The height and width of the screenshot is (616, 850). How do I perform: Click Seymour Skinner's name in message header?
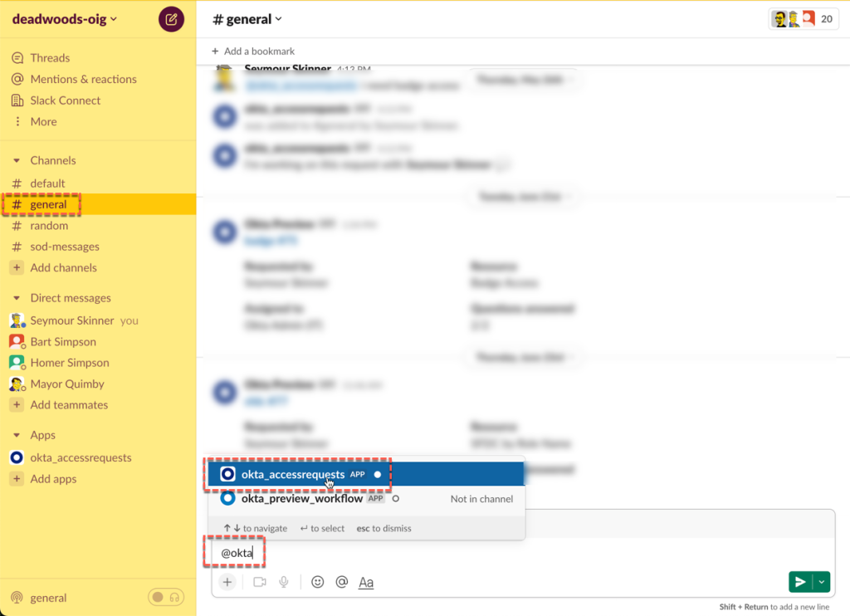(287, 68)
